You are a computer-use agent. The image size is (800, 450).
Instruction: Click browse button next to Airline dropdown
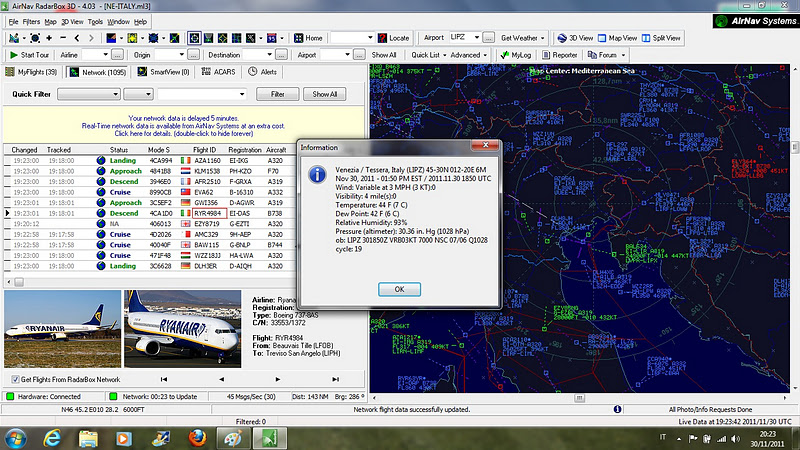117,55
